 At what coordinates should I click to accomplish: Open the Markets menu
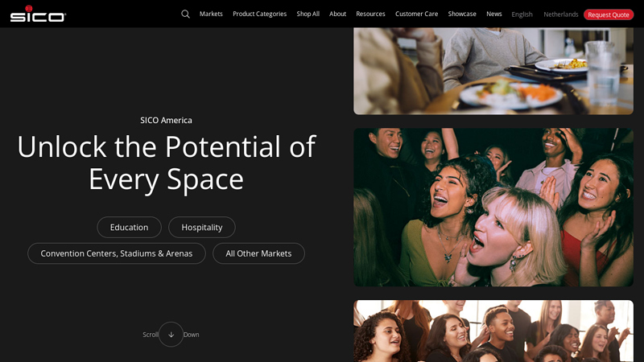click(211, 14)
